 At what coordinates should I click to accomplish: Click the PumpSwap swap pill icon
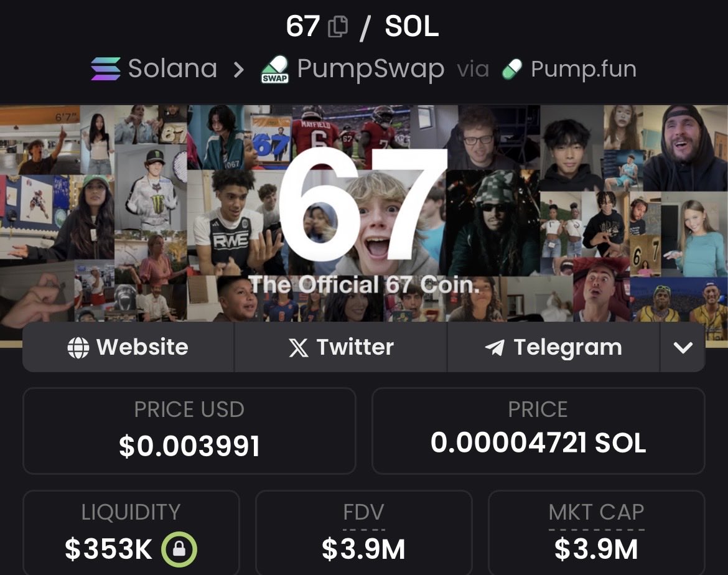pyautogui.click(x=275, y=70)
